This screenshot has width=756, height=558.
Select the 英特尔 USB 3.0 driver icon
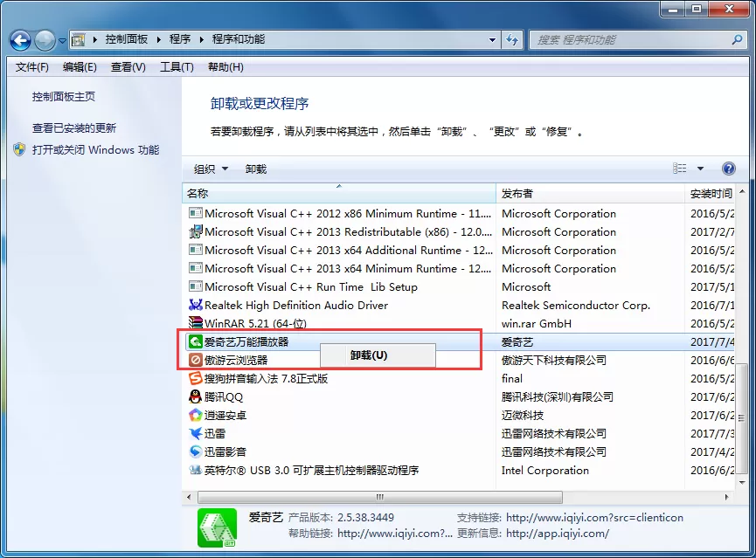[x=195, y=470]
